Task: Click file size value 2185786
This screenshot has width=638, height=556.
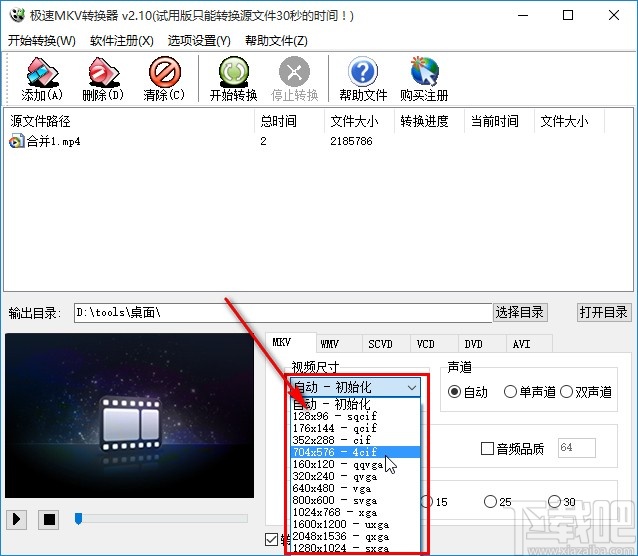Action: [x=351, y=141]
